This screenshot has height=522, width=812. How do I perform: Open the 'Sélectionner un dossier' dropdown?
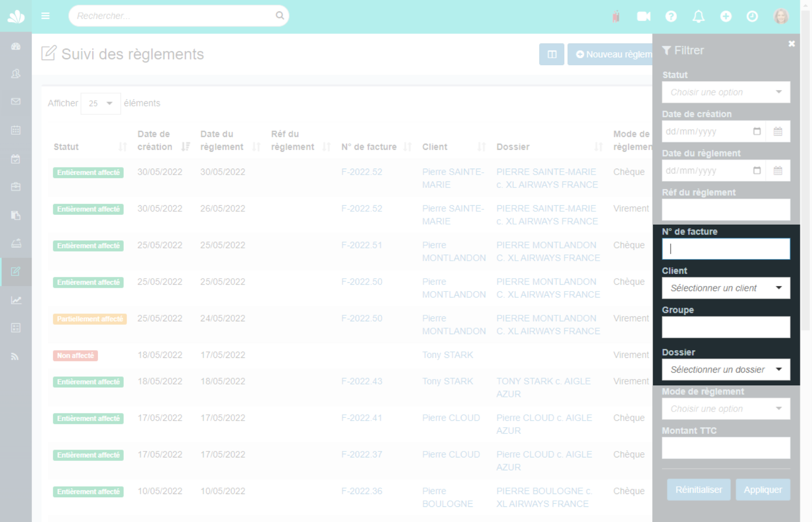[x=726, y=370]
